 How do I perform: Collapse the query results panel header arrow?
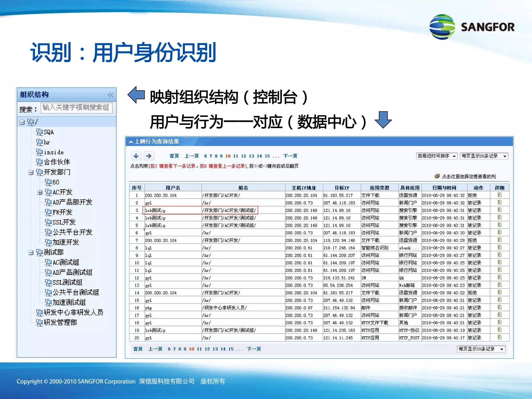(x=131, y=142)
